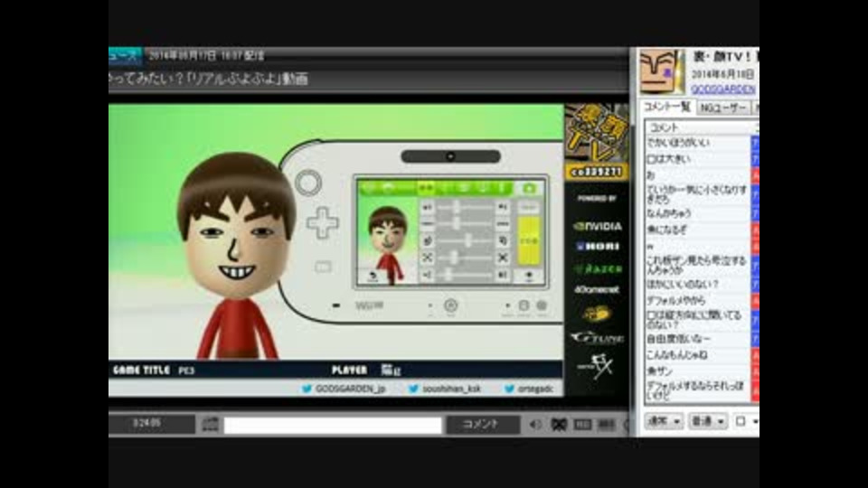Click the elapsed time display 0:24:05
Image resolution: width=868 pixels, height=488 pixels.
point(146,424)
